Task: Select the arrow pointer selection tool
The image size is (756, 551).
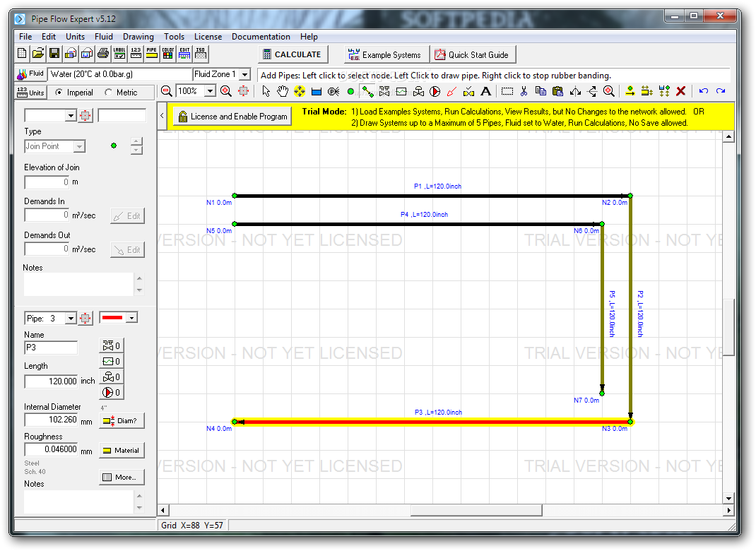Action: pos(266,91)
